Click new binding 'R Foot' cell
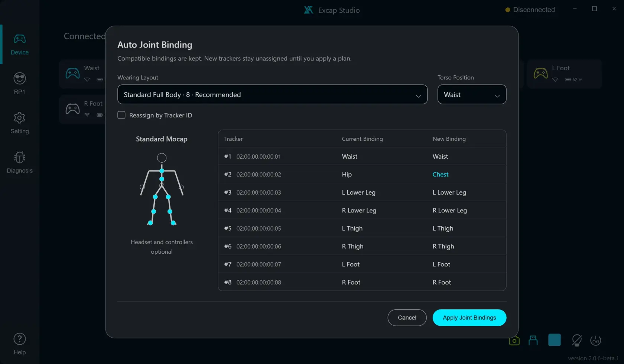Viewport: 624px width, 364px height. pos(442,282)
